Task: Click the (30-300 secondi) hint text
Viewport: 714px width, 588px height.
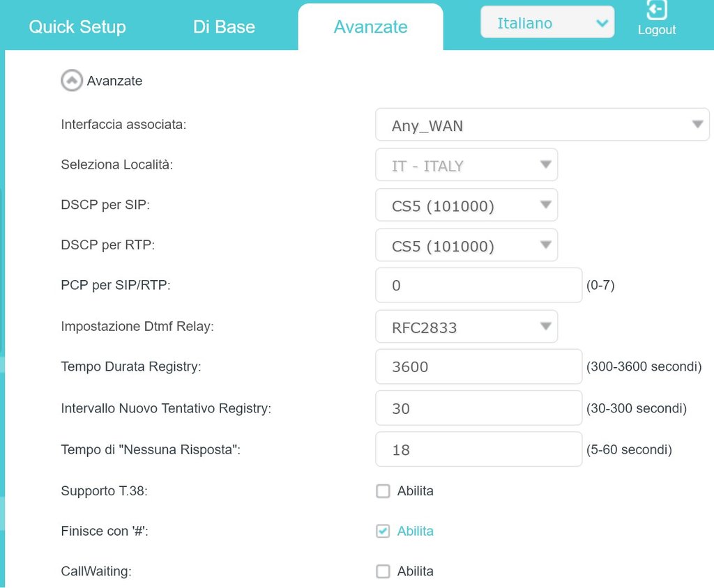Action: [x=636, y=408]
